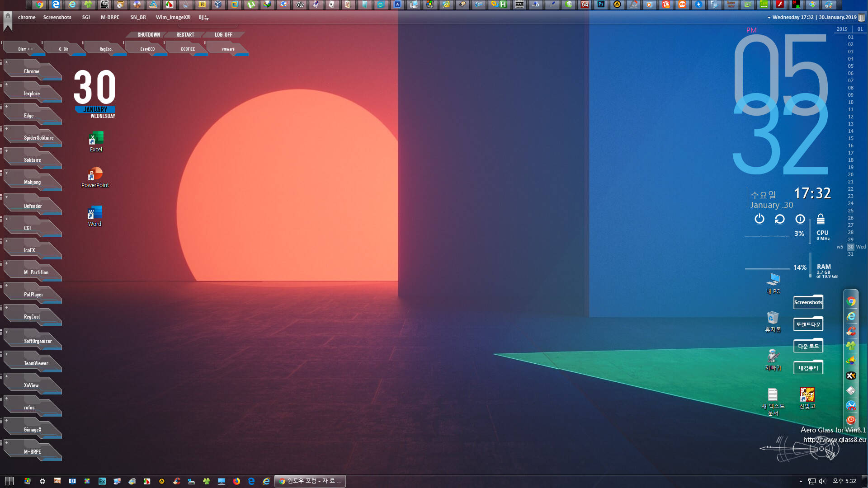Launch Chrome from the top dock bar
This screenshot has width=868, height=488.
40,5
